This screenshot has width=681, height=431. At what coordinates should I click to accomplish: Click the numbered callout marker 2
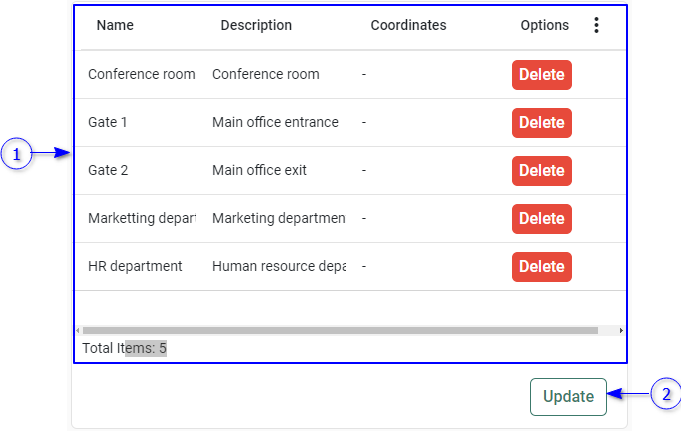click(666, 394)
